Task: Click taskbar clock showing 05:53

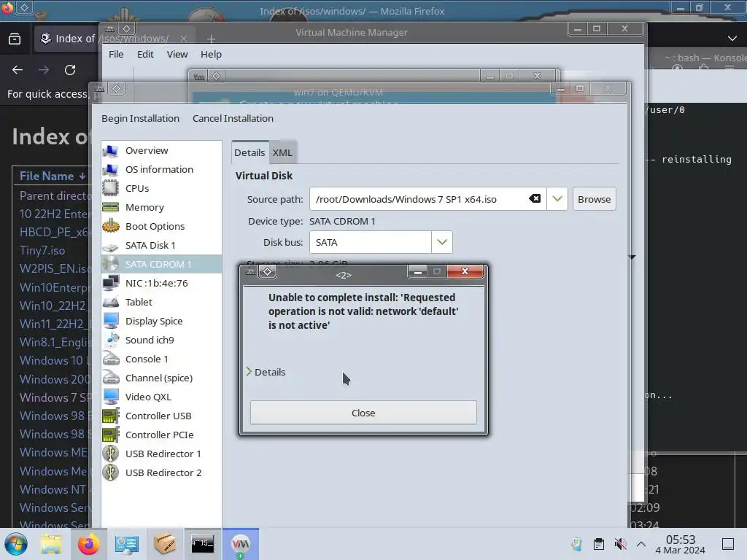Action: pos(681,544)
